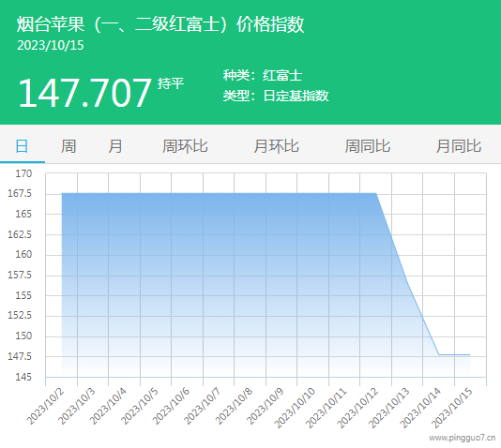This screenshot has width=501, height=448.
Task: Switch to 周同比 weekly year-on-year tab
Action: [368, 146]
